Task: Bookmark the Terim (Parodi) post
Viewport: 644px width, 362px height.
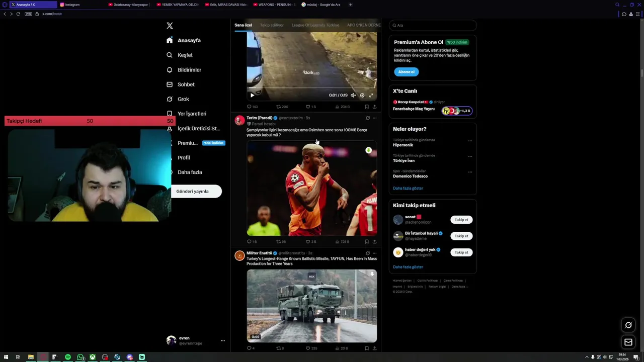Action: [367, 242]
